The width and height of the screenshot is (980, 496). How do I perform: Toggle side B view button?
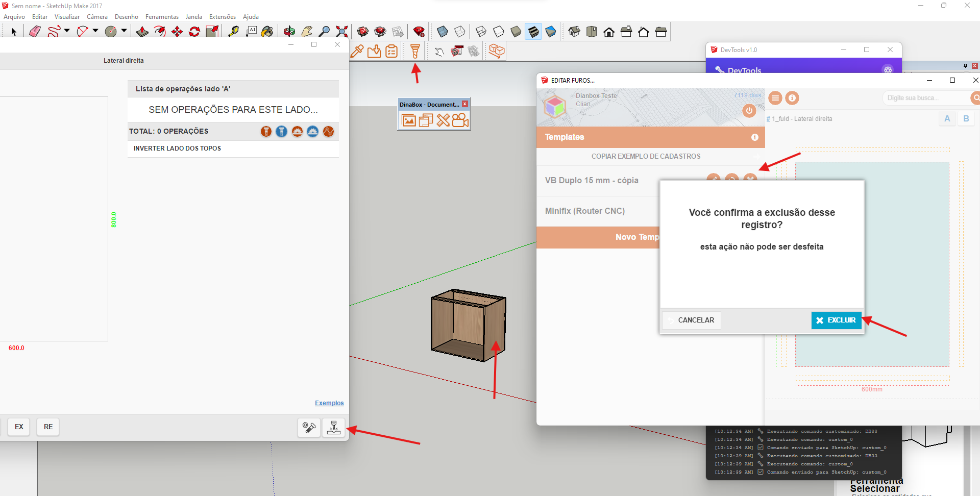click(966, 118)
